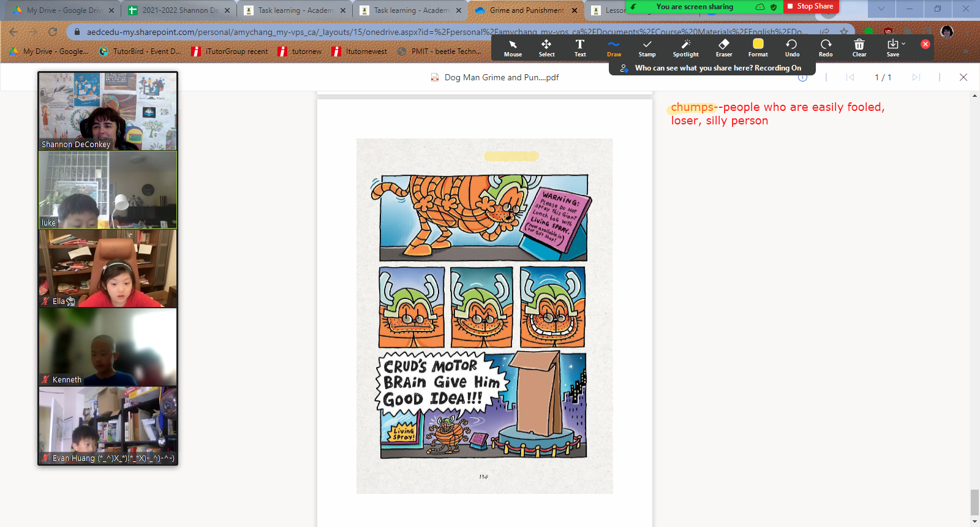
Task: Click the 'You are screen sharing' indicator
Action: coord(695,7)
